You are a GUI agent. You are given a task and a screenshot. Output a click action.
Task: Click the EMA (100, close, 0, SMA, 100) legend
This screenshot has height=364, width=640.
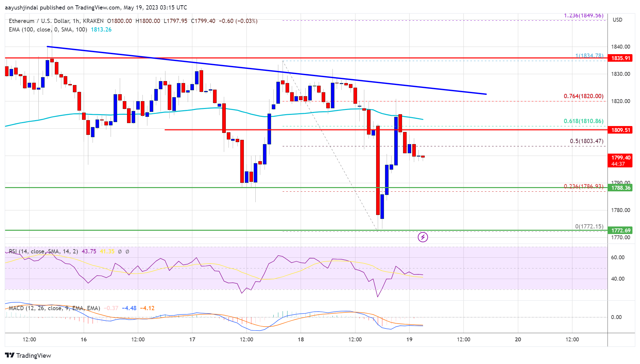tap(48, 30)
